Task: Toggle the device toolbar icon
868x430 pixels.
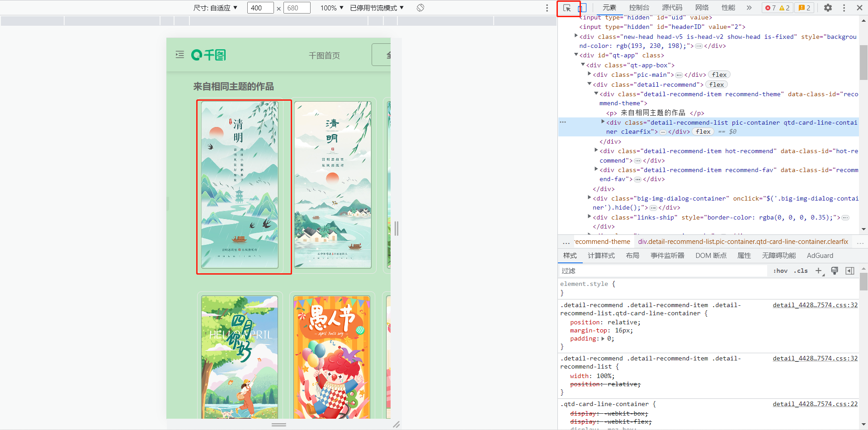Action: pyautogui.click(x=583, y=8)
